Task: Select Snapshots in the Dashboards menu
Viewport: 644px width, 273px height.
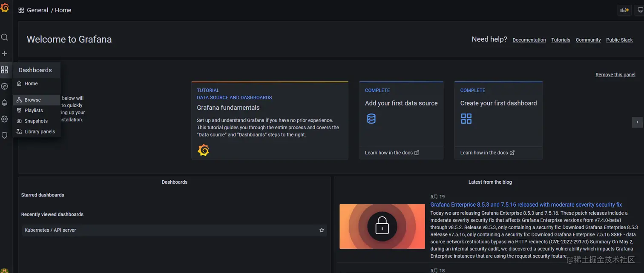Action: 37,121
